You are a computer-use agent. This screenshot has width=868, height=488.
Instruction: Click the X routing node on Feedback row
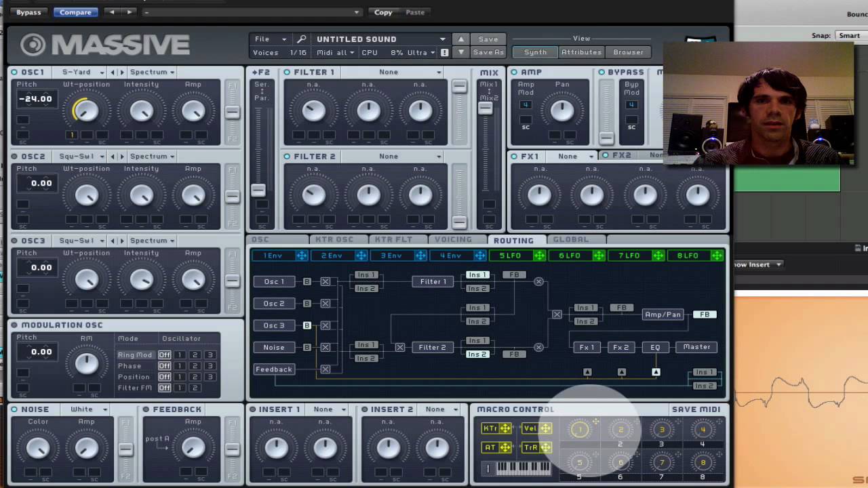coord(325,369)
